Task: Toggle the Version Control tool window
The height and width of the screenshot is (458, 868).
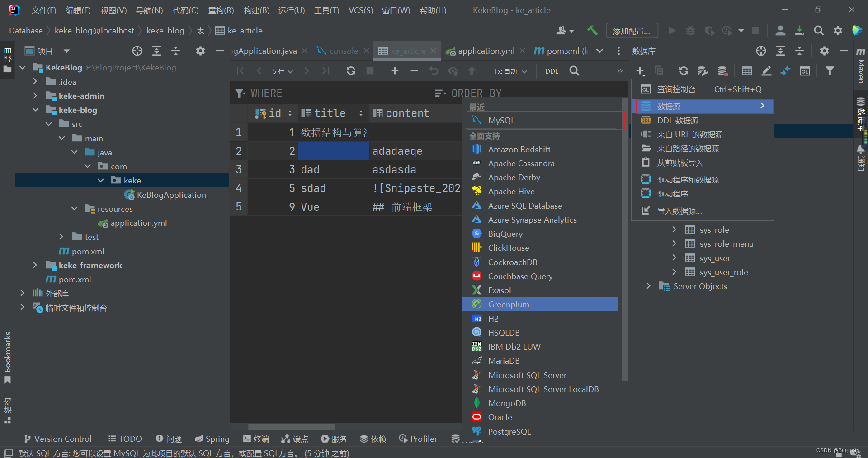Action: 57,439
